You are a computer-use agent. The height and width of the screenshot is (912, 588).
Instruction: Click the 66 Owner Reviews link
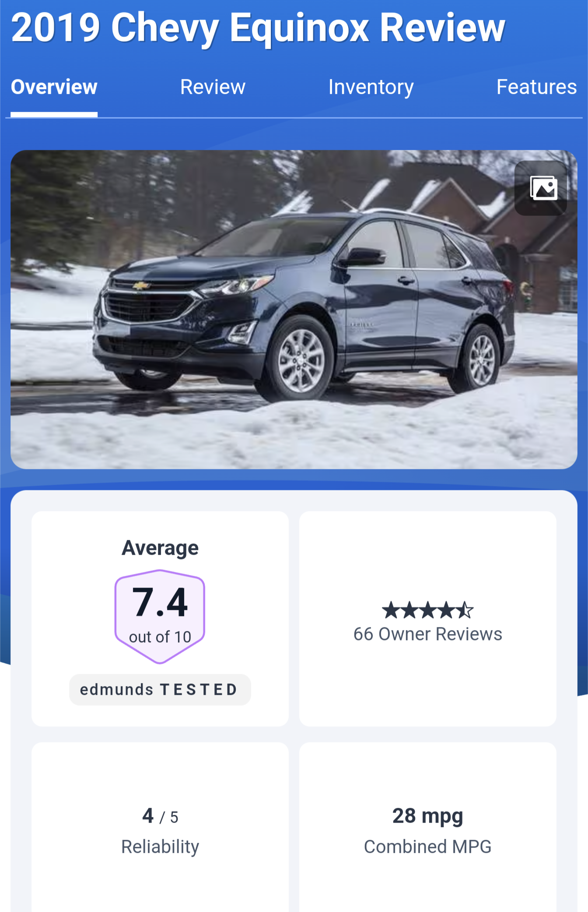[x=427, y=634]
